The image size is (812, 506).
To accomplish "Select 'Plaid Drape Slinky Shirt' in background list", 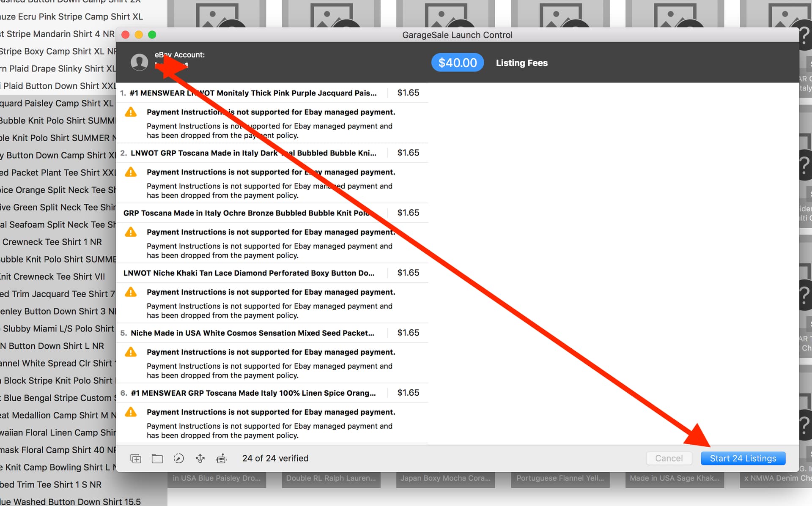I will 58,68.
